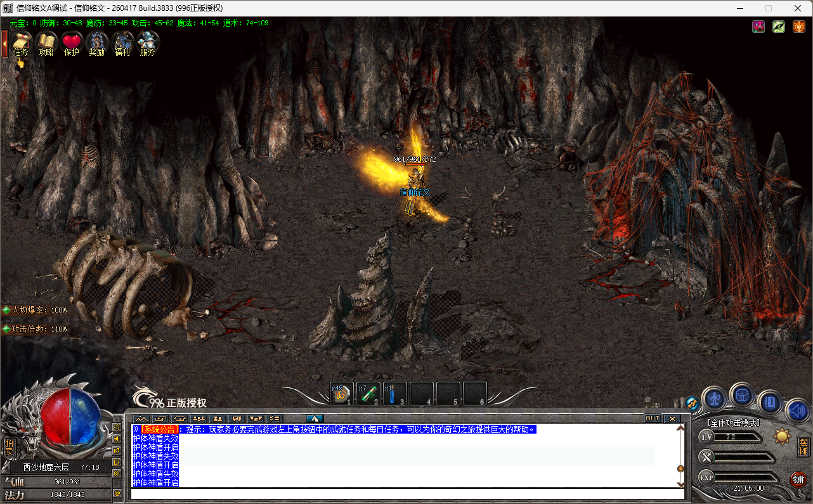This screenshot has height=504, width=813.
Task: Select the eighth checklist chat tab
Action: click(275, 418)
